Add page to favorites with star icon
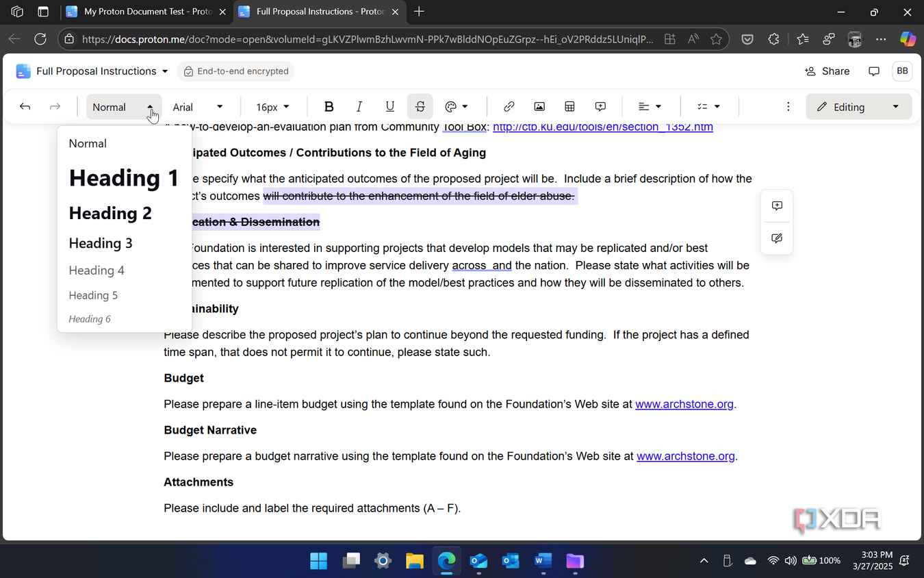The height and width of the screenshot is (578, 924). tap(716, 39)
